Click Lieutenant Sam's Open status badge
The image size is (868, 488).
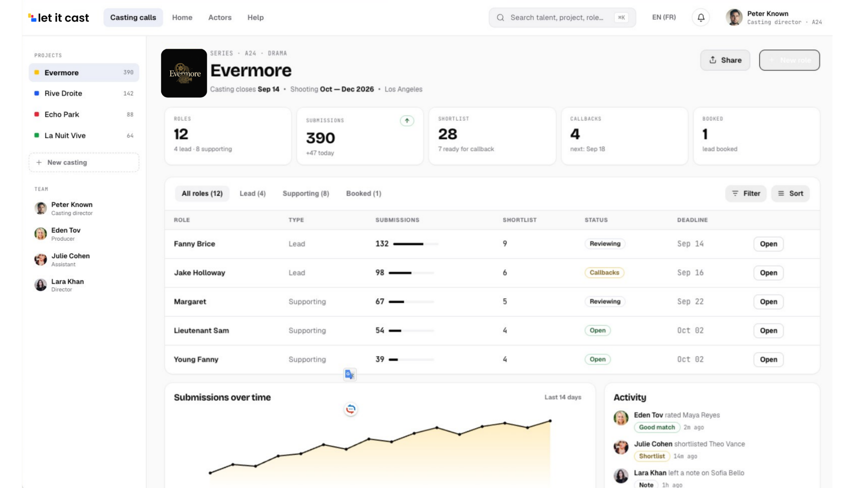pos(597,330)
